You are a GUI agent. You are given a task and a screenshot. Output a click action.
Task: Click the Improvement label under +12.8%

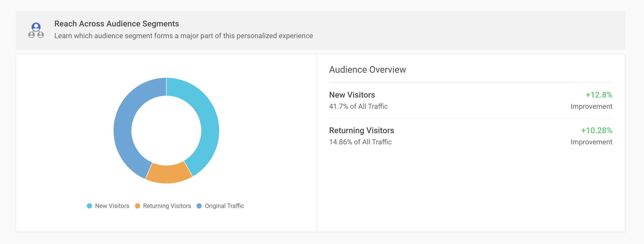coord(591,106)
